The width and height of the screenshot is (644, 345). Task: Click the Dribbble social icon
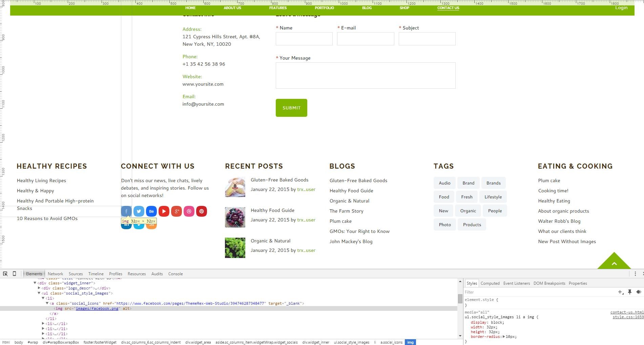pos(189,211)
